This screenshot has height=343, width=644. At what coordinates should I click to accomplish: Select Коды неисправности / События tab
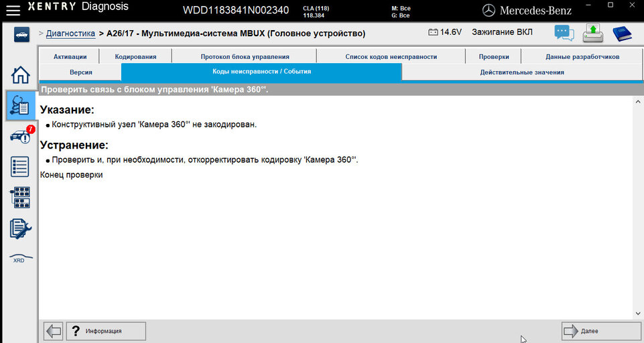(261, 72)
